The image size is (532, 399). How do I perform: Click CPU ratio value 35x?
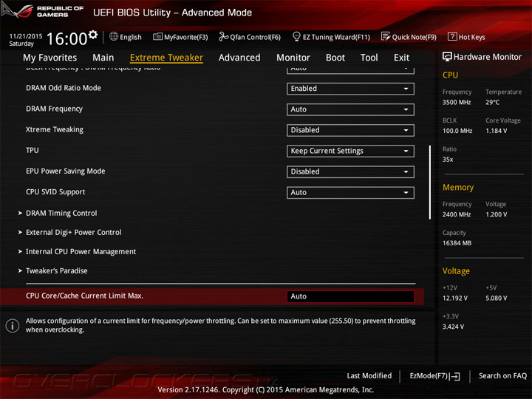coord(448,160)
